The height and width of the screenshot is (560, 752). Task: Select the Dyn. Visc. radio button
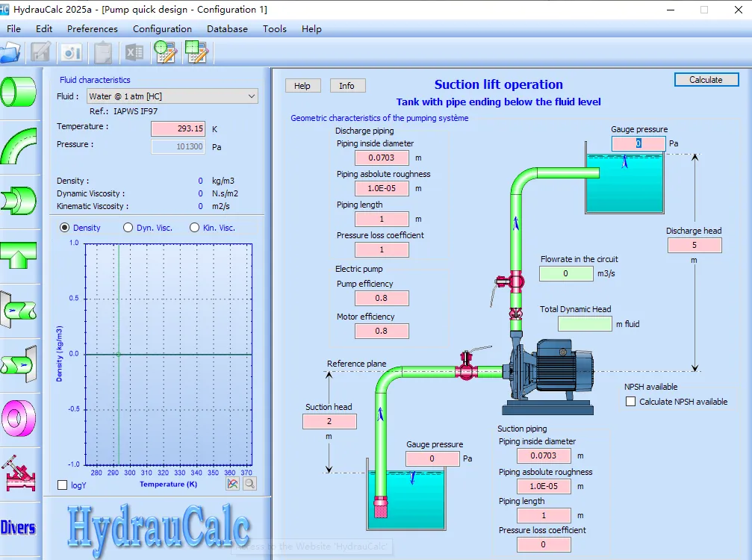click(x=128, y=228)
